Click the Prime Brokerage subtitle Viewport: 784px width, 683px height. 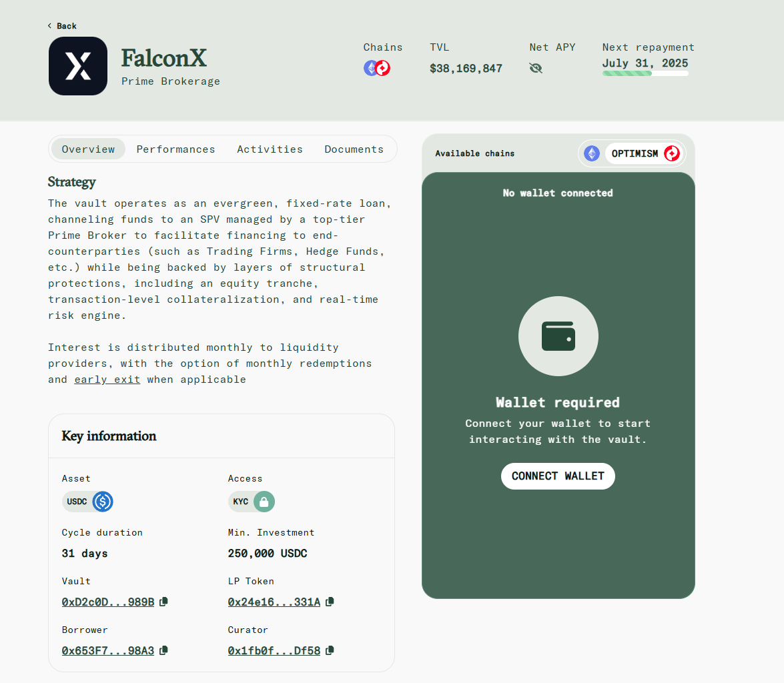tap(171, 81)
